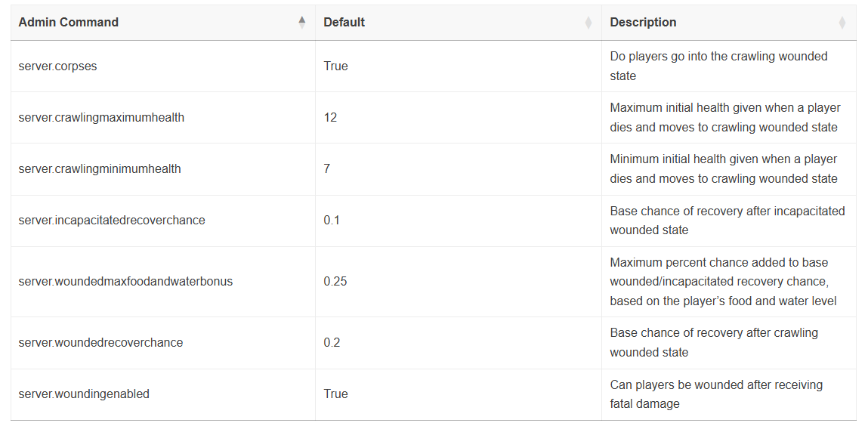Select the server.incapacitatedrecoverchance cell

[x=162, y=221]
